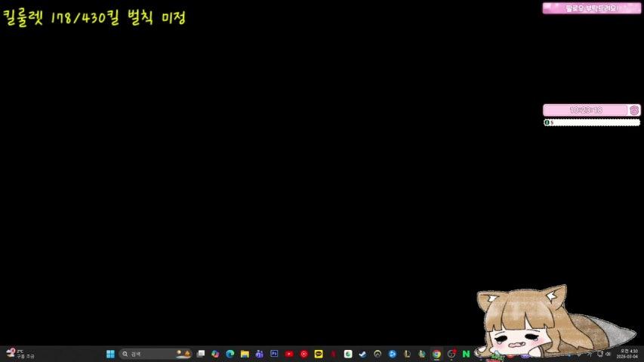Click the yellow handwritten kill-roulette text

pos(94,17)
